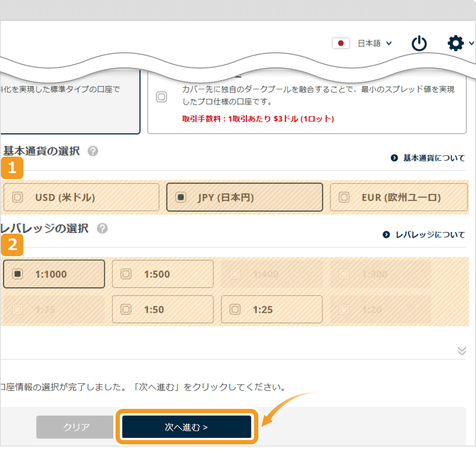The width and height of the screenshot is (476, 450).
Task: Click help icon beside 基本通貨の選択
Action: pyautogui.click(x=93, y=151)
